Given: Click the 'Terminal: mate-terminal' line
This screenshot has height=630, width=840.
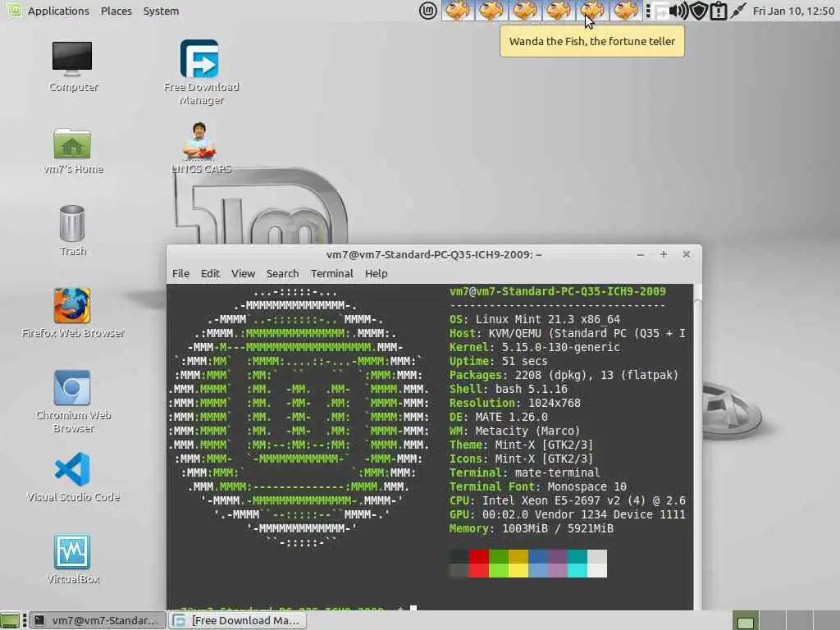Looking at the screenshot, I should coord(524,472).
